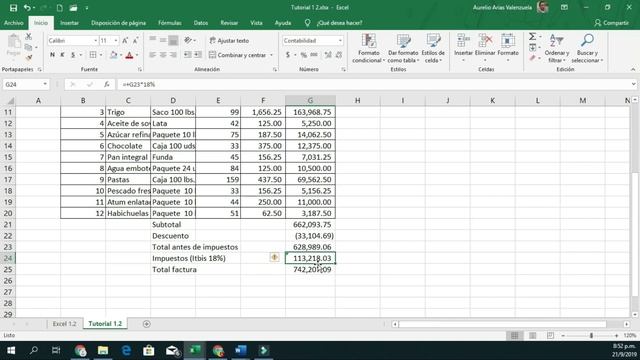Open Estilos de celda
Image resolution: width=640 pixels, height=360 pixels.
click(433, 48)
